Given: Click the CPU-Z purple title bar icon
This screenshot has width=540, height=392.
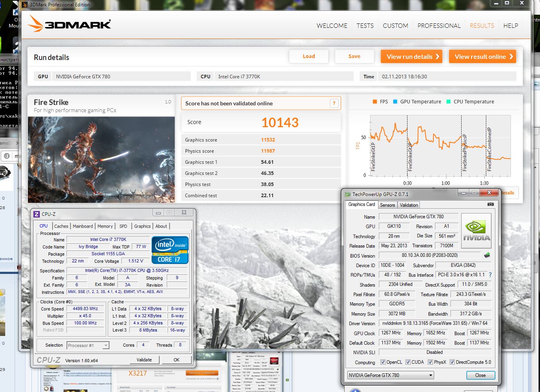Looking at the screenshot, I should pyautogui.click(x=37, y=214).
